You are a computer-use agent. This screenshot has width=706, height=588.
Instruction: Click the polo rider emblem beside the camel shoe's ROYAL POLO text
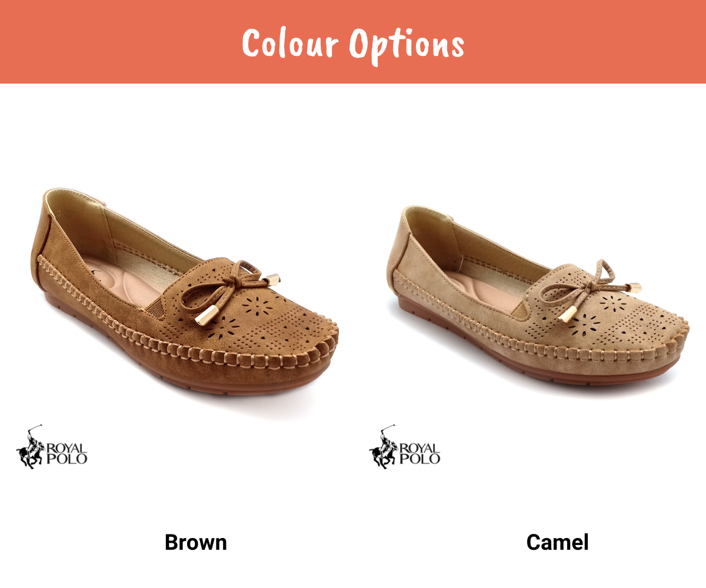[x=384, y=447]
